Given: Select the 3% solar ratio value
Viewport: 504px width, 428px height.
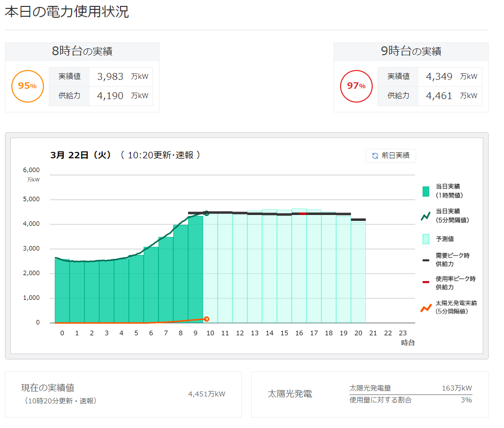Looking at the screenshot, I should click(466, 400).
